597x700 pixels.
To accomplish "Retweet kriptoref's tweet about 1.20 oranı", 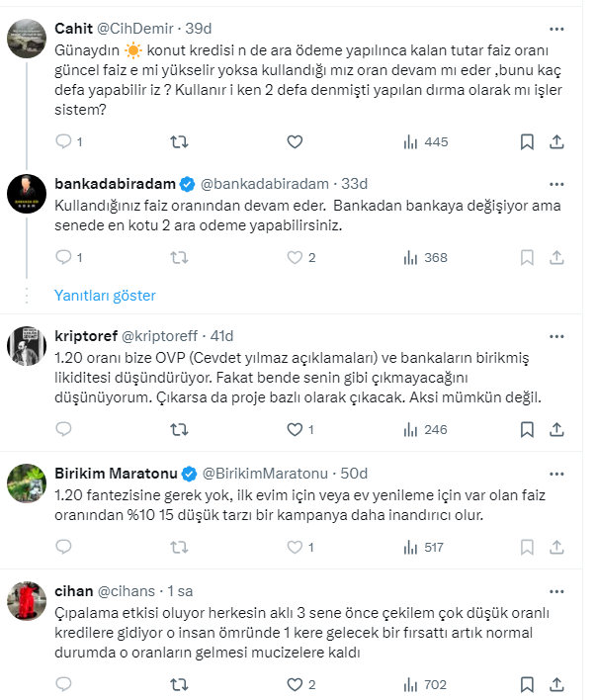I will (179, 430).
